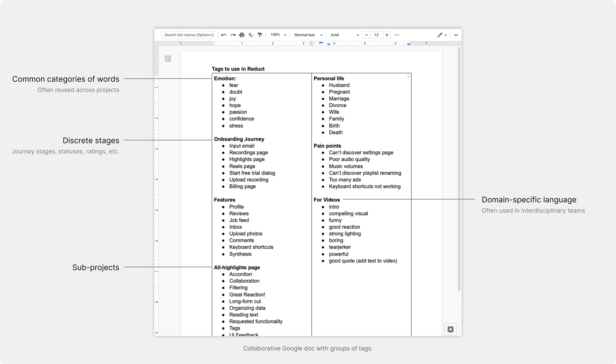This screenshot has width=616, height=364.
Task: Click the 'confidence' bullet item
Action: pyautogui.click(x=242, y=119)
